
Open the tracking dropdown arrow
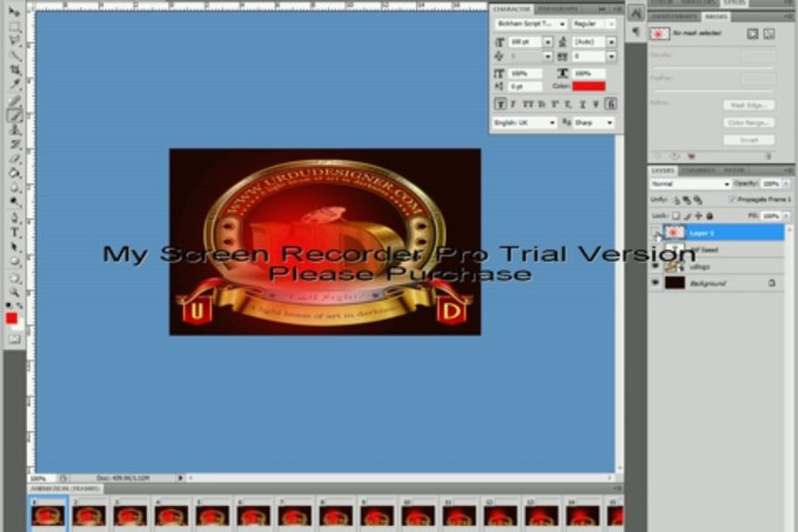point(611,56)
